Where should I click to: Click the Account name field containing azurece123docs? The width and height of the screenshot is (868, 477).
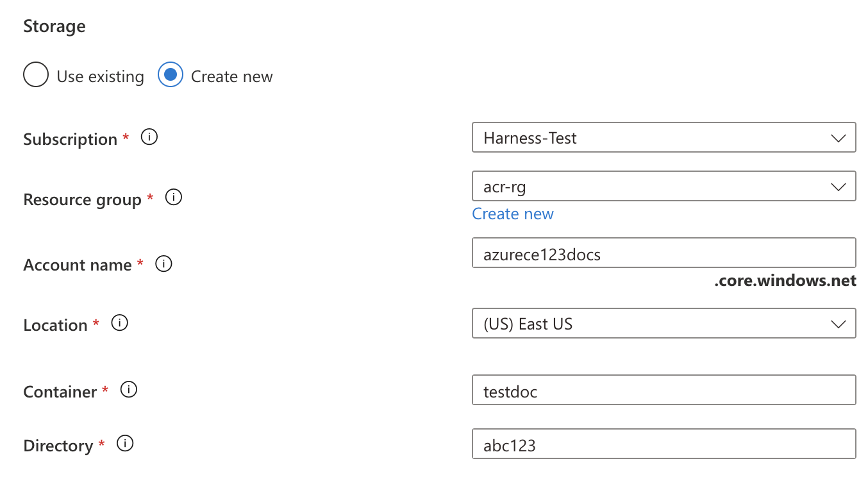point(664,254)
